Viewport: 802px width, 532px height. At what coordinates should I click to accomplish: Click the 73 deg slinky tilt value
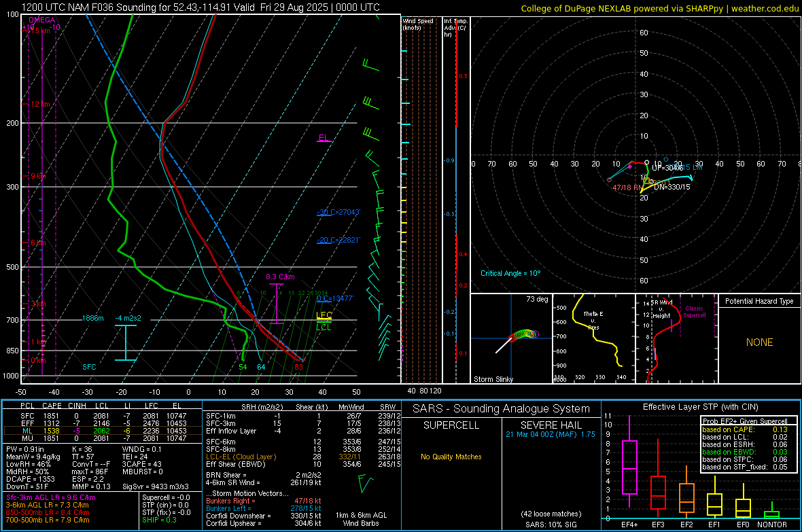click(537, 299)
